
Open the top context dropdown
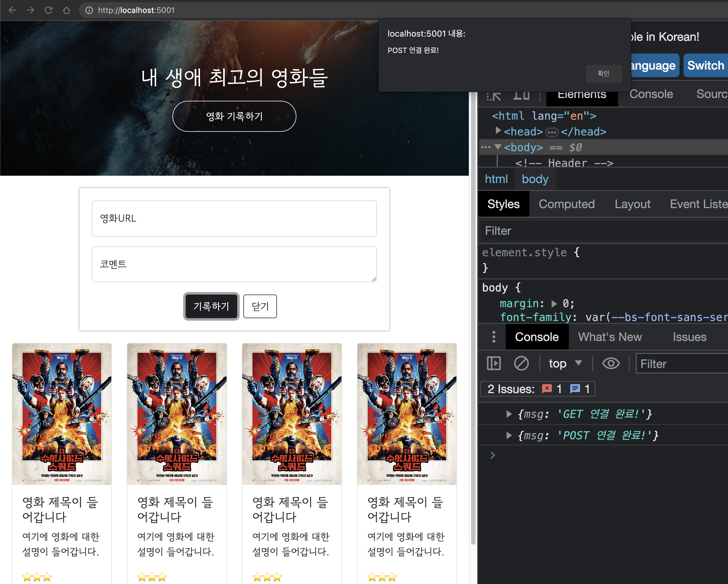pos(565,364)
